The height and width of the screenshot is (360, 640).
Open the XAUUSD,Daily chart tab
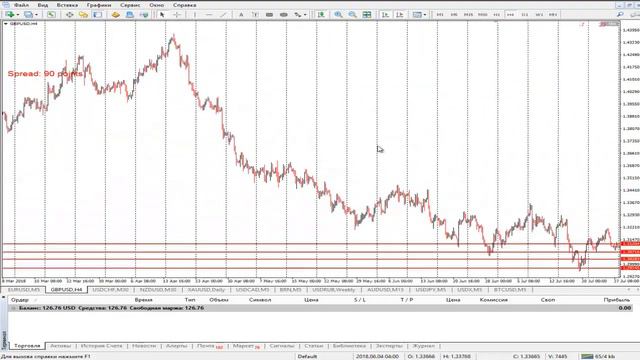coord(206,289)
